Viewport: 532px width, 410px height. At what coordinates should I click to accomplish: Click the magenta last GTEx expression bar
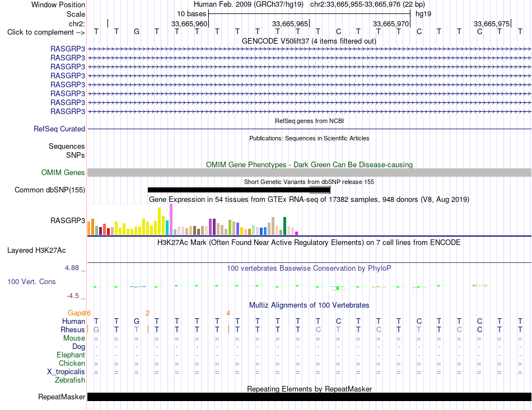(x=297, y=233)
